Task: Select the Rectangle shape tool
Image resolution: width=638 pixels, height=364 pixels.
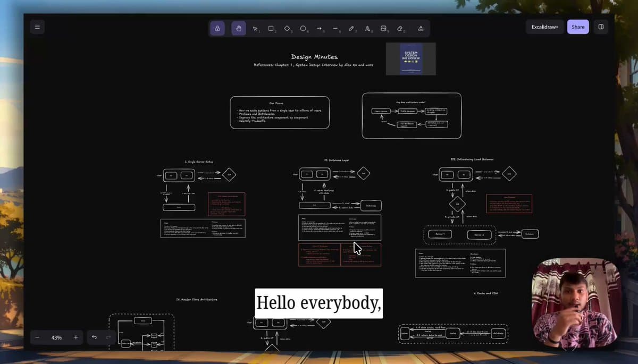Action: click(x=271, y=28)
